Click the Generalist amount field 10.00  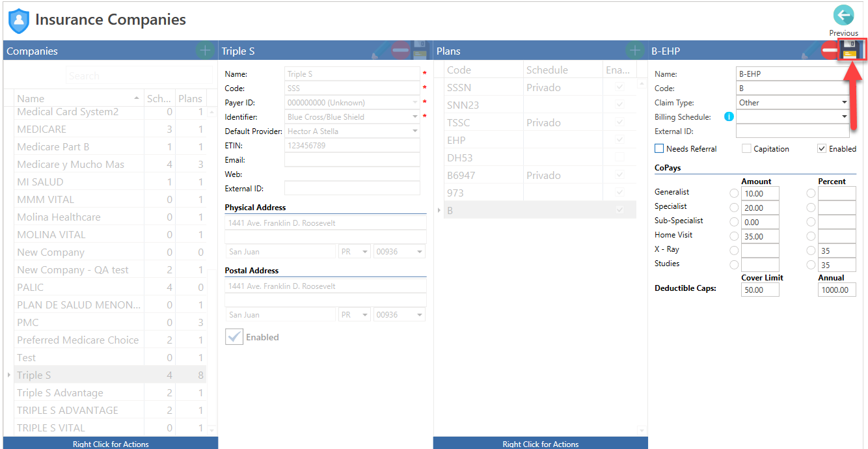click(760, 193)
